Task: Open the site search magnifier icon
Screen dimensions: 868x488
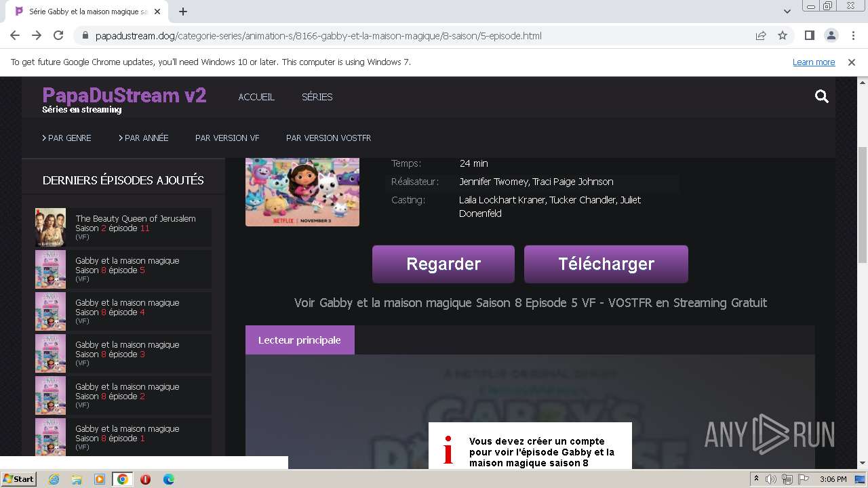Action: coord(822,97)
